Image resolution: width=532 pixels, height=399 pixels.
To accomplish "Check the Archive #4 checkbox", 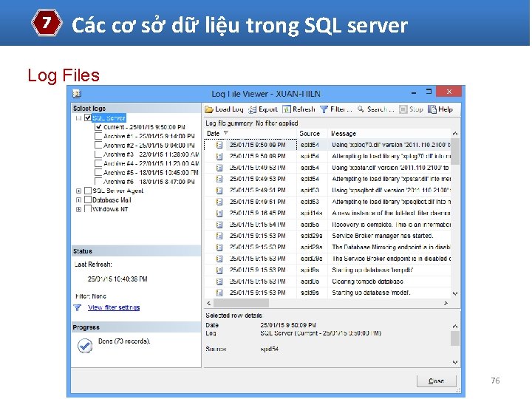I will click(98, 163).
